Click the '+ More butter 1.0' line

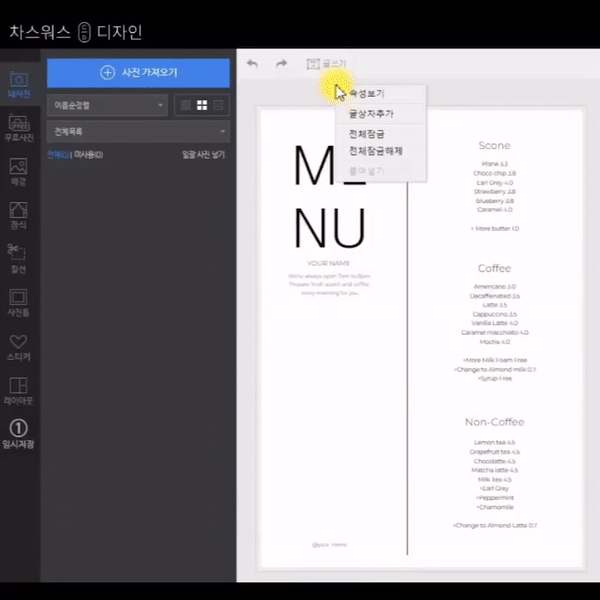[495, 228]
